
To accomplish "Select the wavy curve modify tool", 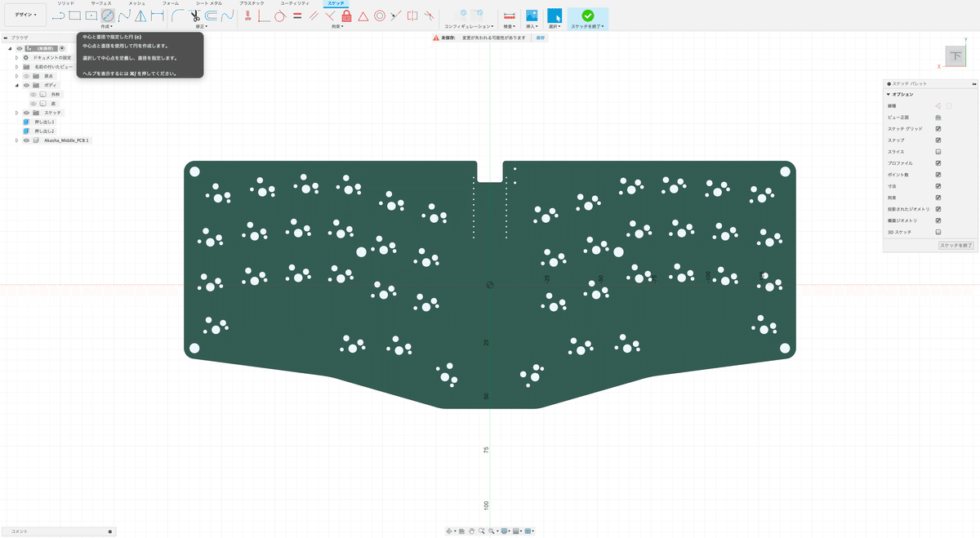I will click(227, 15).
